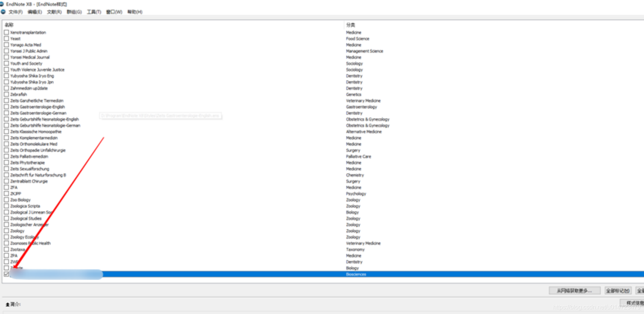Enable the Yonsei Medical Journal checkbox

point(6,57)
